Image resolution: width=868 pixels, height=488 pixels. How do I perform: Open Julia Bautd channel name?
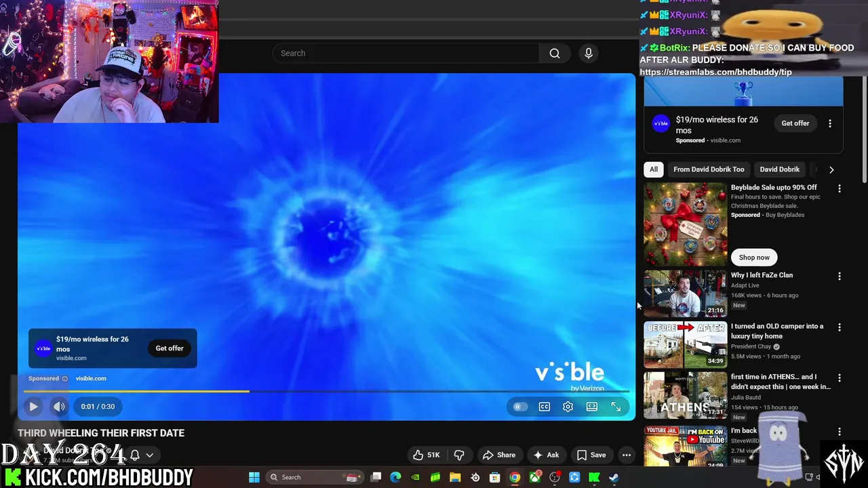tap(746, 397)
